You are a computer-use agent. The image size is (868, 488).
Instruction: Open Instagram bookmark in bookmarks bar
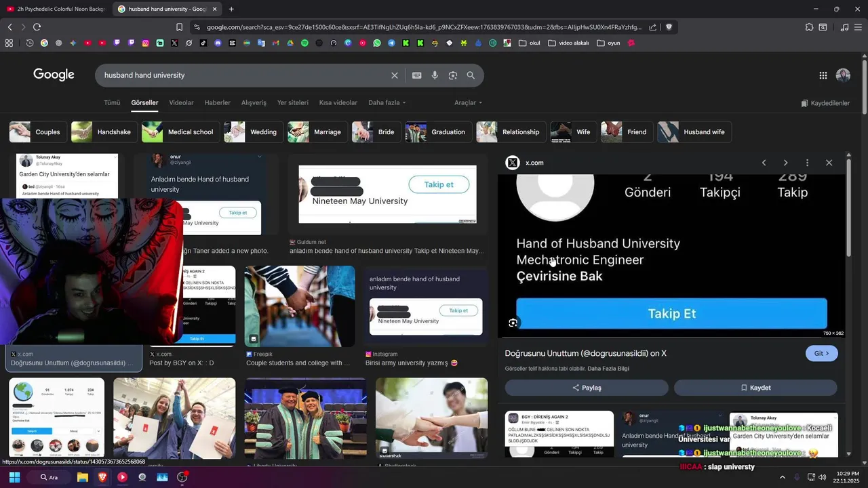(145, 43)
